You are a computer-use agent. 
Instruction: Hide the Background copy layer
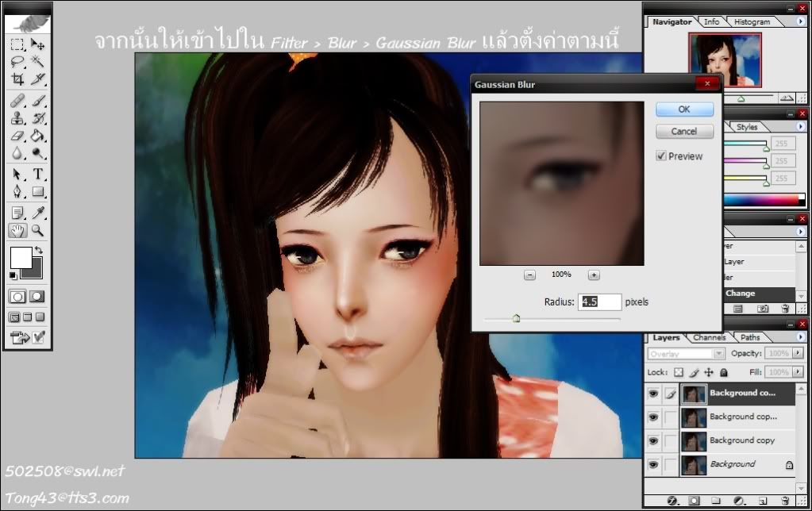pyautogui.click(x=653, y=440)
